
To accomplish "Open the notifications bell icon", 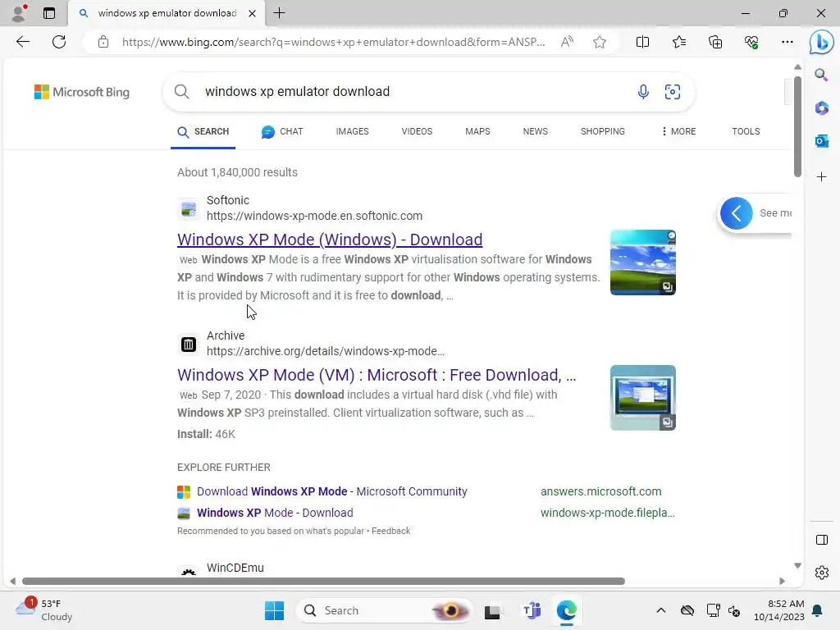I will [x=818, y=610].
